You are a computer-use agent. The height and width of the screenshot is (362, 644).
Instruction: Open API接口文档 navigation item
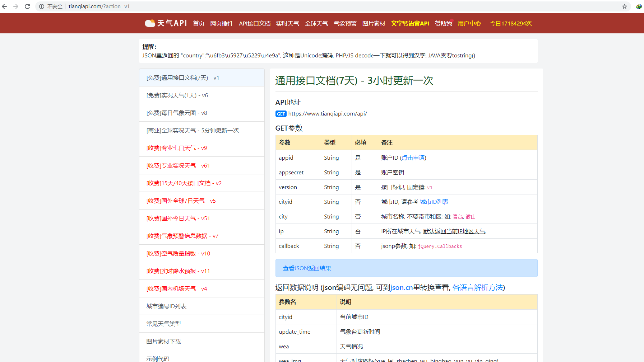tap(255, 23)
